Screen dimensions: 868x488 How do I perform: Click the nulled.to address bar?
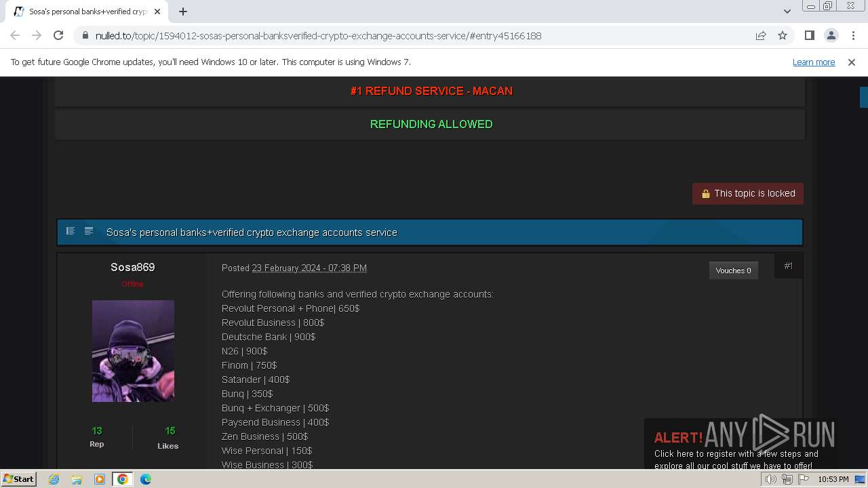(x=414, y=36)
